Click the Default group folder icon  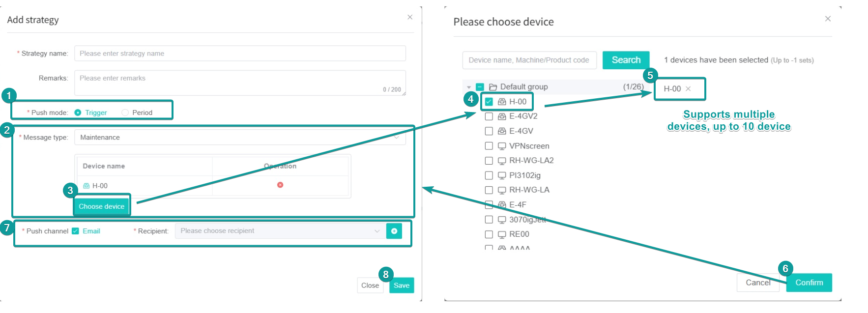point(493,87)
